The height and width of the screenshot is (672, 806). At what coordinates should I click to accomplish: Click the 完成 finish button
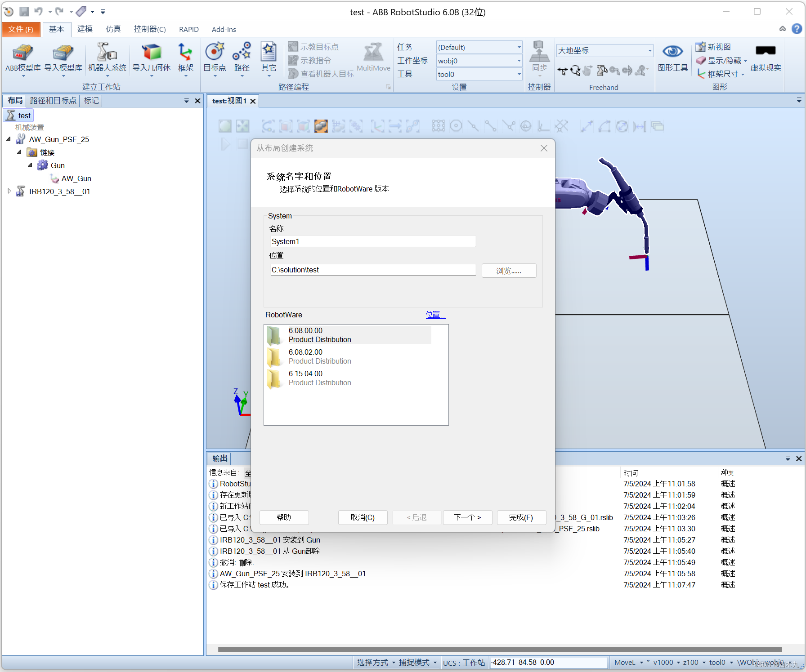(x=521, y=517)
